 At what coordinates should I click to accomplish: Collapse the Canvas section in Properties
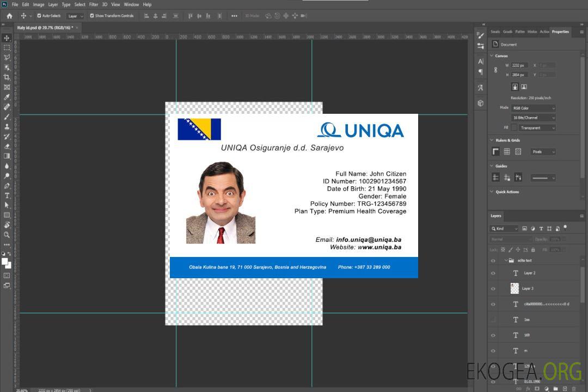(x=492, y=56)
